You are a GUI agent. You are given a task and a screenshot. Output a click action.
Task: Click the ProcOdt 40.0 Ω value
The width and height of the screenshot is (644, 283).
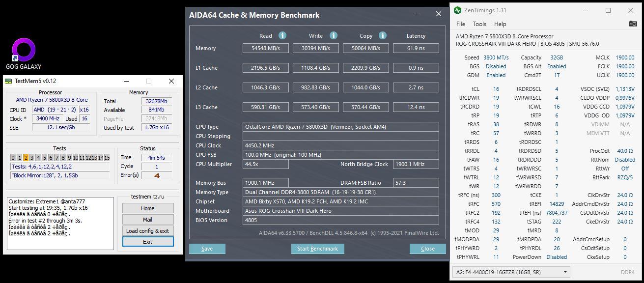[625, 151]
